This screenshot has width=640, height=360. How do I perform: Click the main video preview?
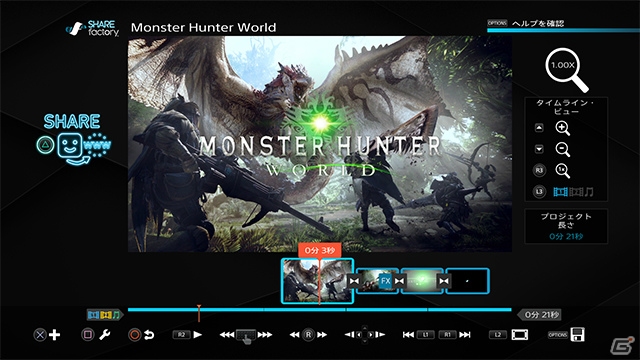pos(320,144)
